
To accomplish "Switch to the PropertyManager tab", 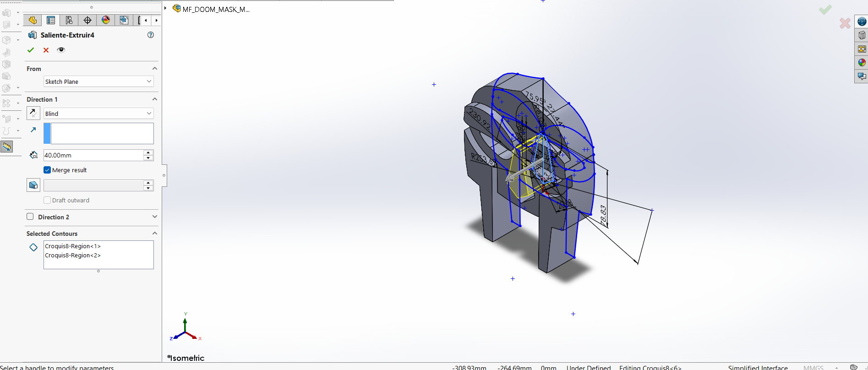I will click(51, 20).
